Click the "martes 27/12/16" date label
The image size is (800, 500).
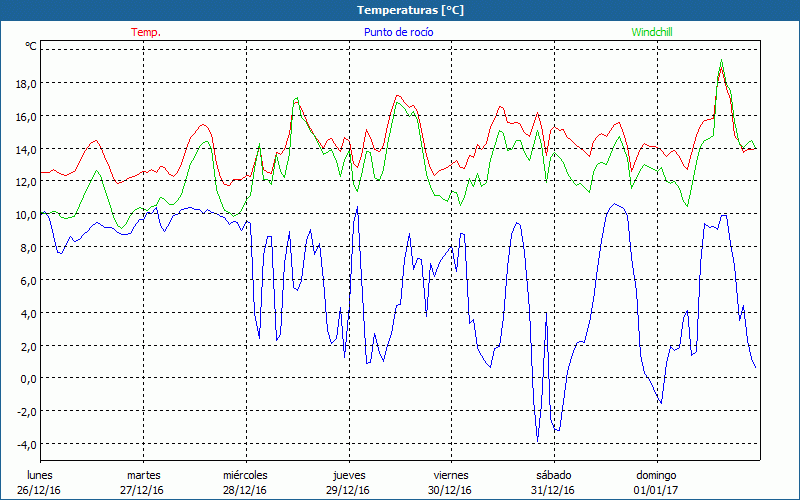[143, 482]
